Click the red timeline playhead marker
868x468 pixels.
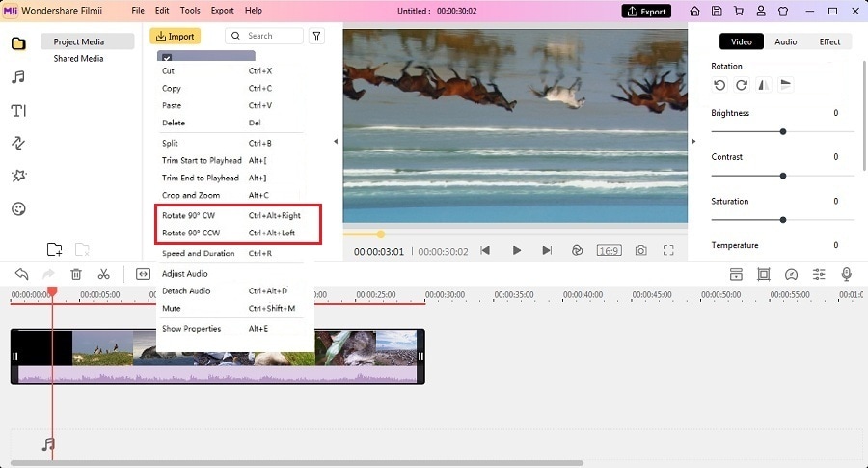pyautogui.click(x=52, y=291)
